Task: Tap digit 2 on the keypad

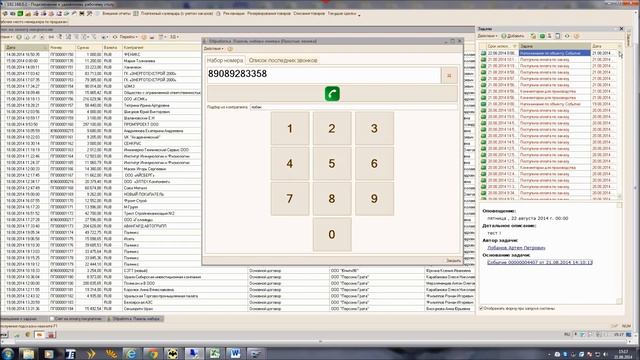Action: click(332, 129)
